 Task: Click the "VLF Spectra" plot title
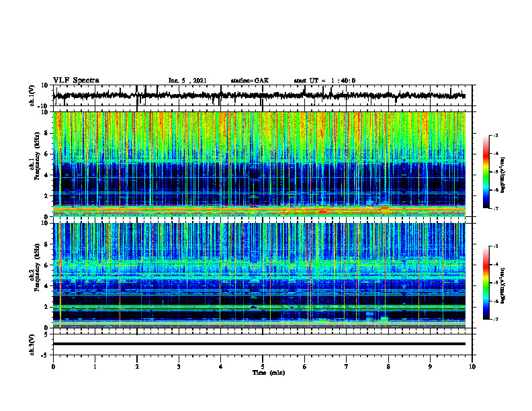(76, 81)
